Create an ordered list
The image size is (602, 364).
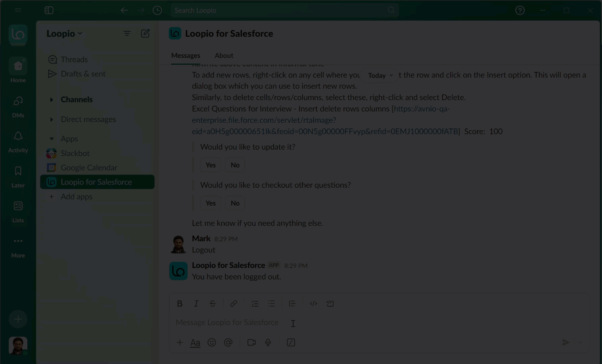point(255,303)
